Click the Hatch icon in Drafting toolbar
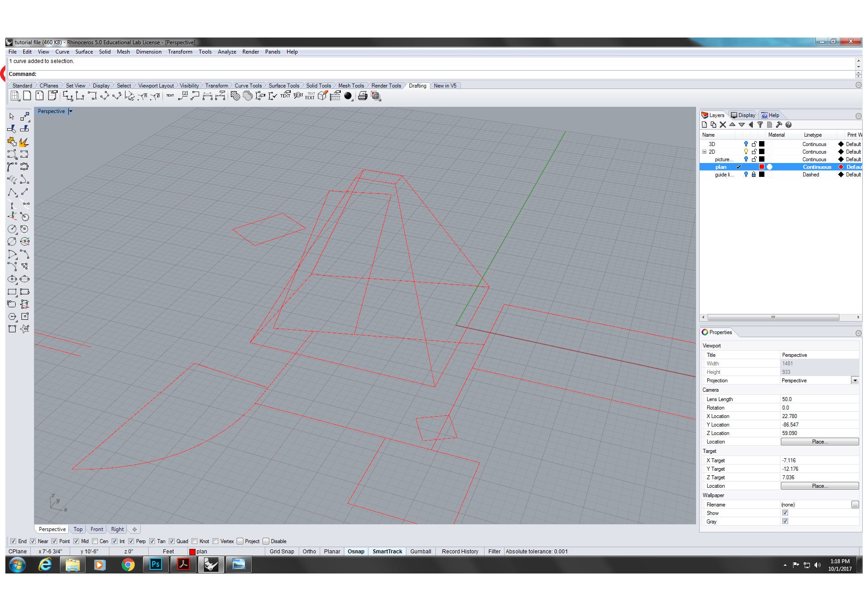868x611 pixels. tap(235, 96)
